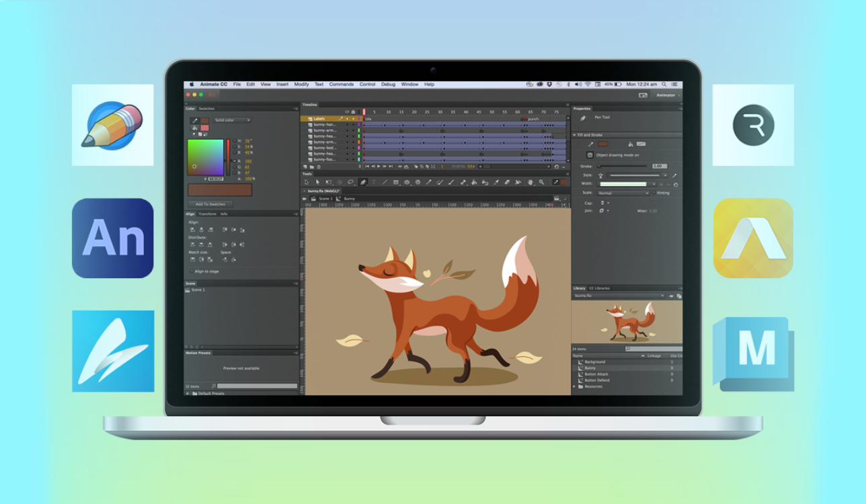Select the Pen tool in Tools panel
This screenshot has width=866, height=504.
(x=363, y=182)
